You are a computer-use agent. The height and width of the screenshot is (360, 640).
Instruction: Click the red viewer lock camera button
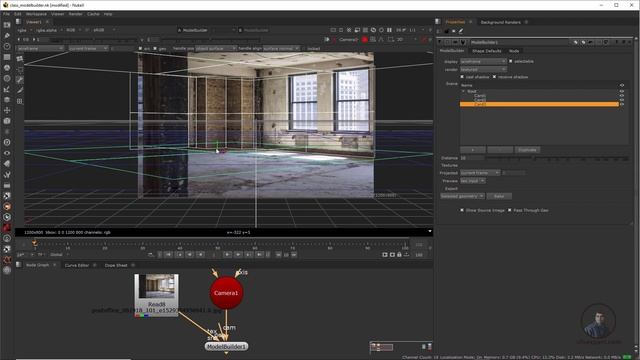pyautogui.click(x=364, y=40)
